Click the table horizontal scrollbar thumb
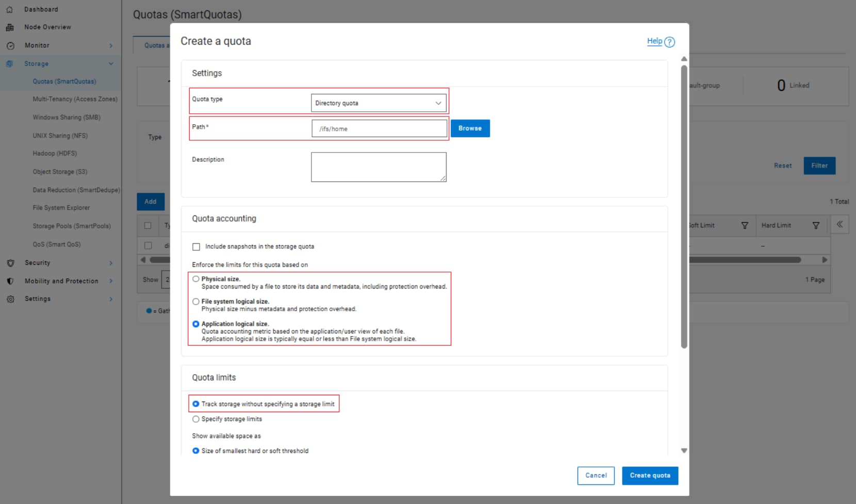Viewport: 856px width, 504px height. (474, 260)
